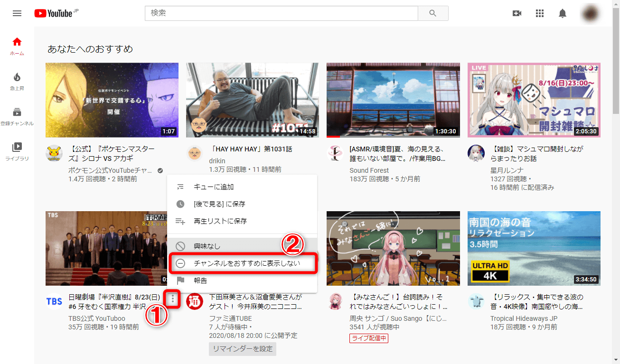
Task: Open the YouTube apps grid icon
Action: (540, 13)
